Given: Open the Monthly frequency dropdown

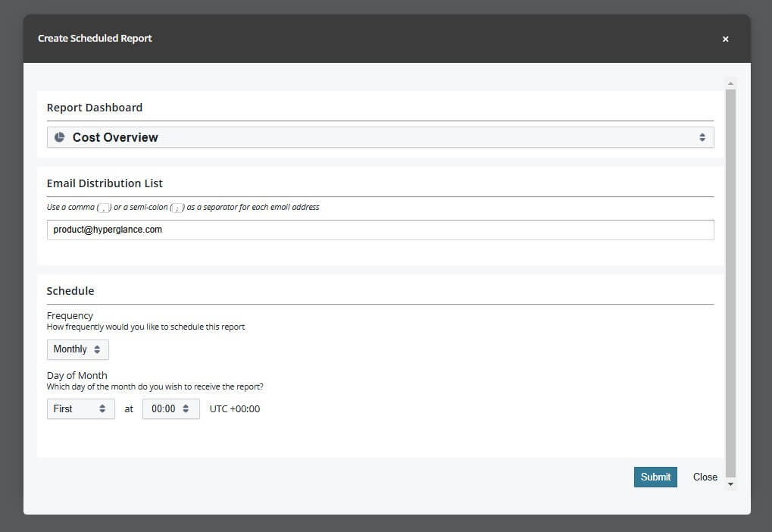Looking at the screenshot, I should (x=77, y=349).
